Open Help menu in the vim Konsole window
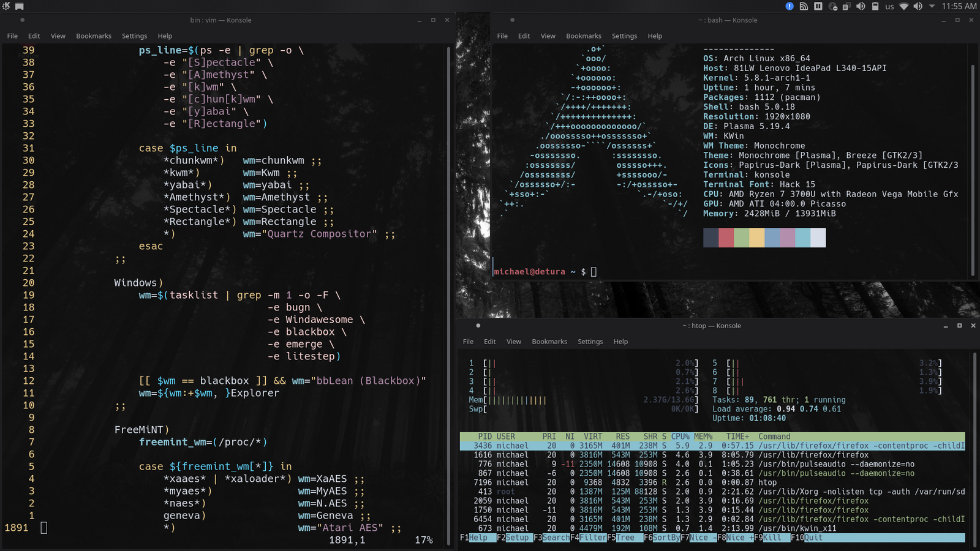980x551 pixels. point(165,36)
